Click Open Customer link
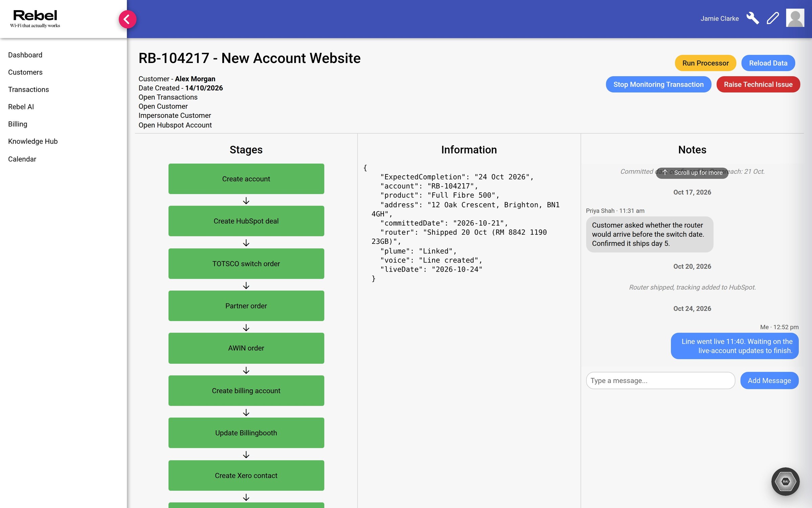The height and width of the screenshot is (508, 812). (x=163, y=106)
